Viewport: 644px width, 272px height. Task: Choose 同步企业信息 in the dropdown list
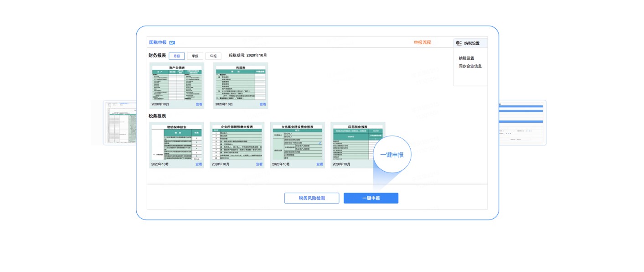(470, 66)
